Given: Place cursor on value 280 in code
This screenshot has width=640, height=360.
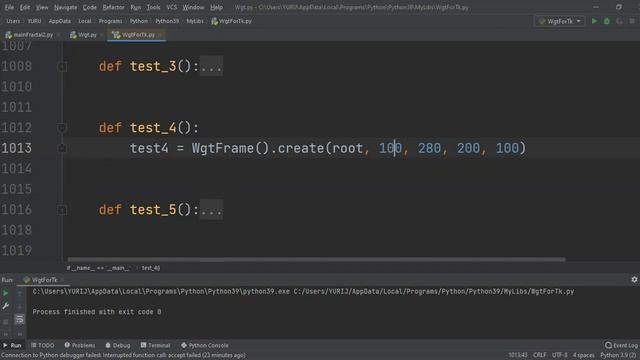Looking at the screenshot, I should click(x=429, y=148).
